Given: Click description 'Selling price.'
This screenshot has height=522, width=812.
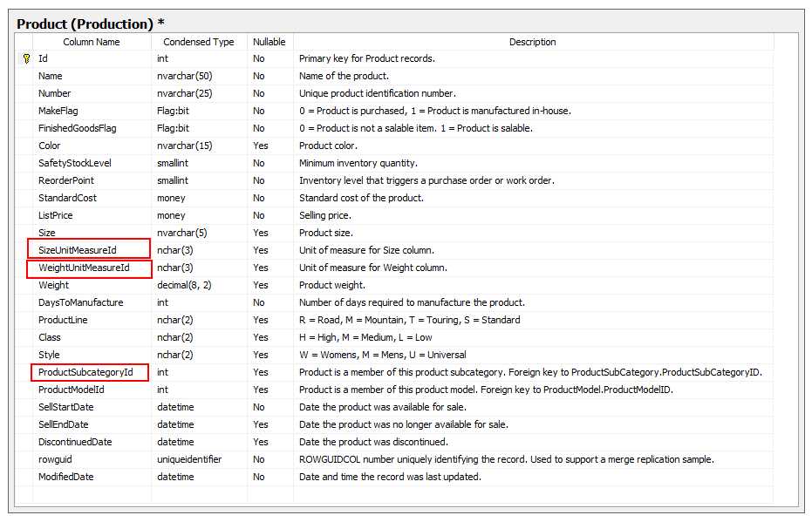Looking at the screenshot, I should (x=325, y=215).
